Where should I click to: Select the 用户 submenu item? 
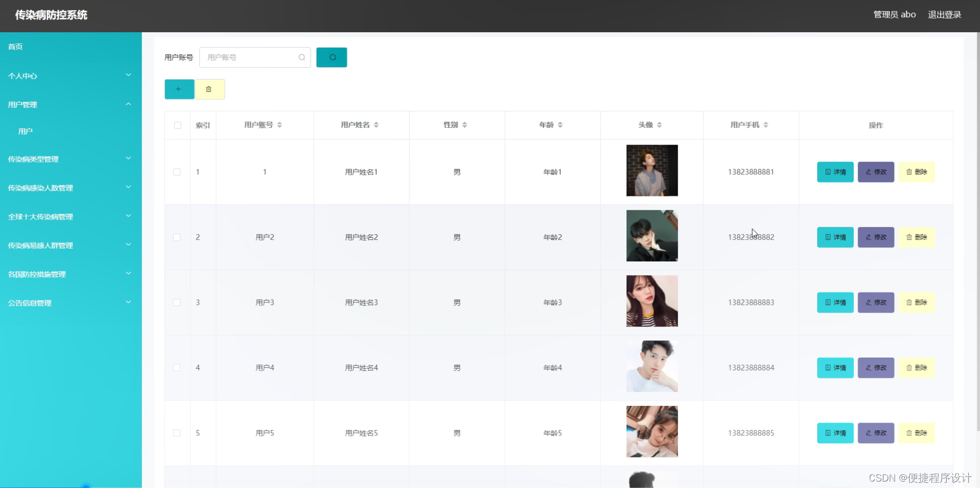click(x=25, y=130)
